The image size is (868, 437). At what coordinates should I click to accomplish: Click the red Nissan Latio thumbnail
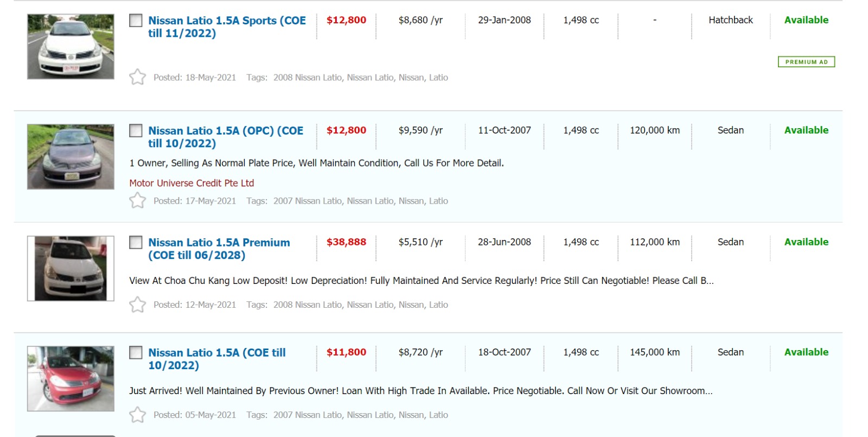click(71, 378)
